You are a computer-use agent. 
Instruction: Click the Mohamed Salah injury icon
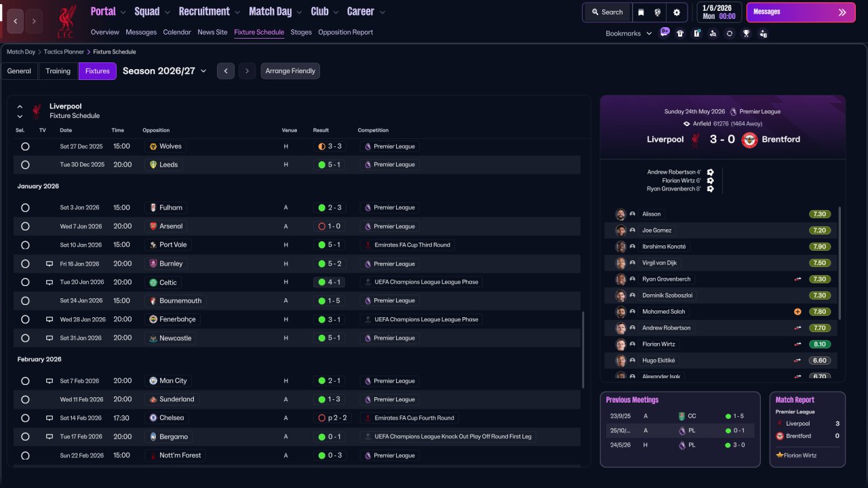click(x=797, y=312)
